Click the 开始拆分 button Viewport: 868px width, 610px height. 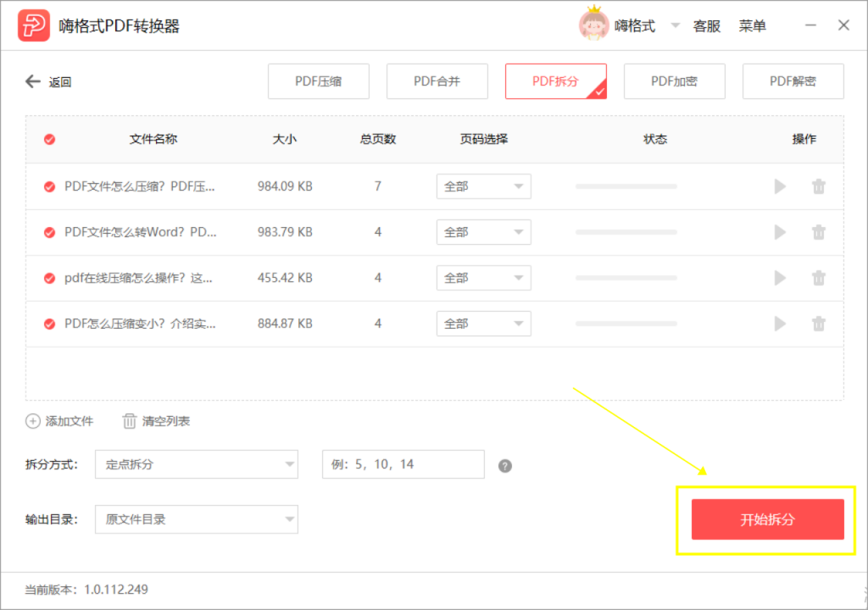[767, 519]
